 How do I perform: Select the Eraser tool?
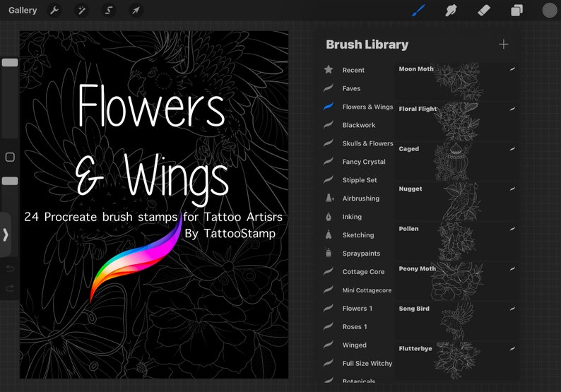pos(484,11)
